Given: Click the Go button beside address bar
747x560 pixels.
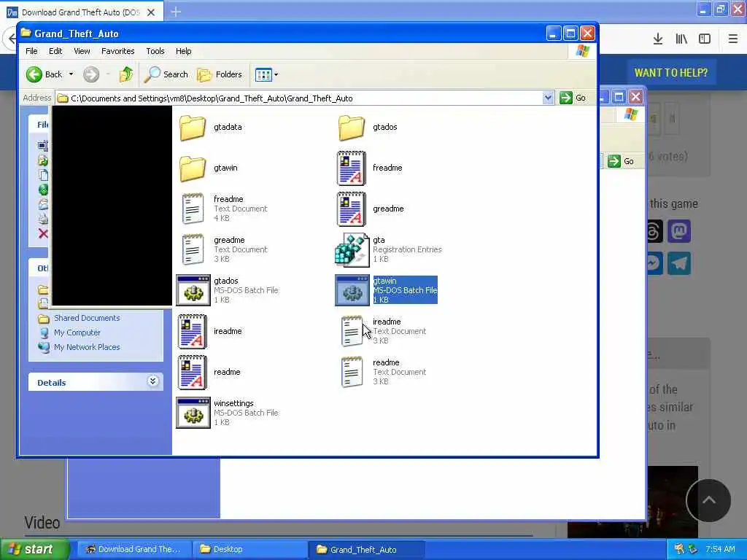Looking at the screenshot, I should tap(573, 98).
